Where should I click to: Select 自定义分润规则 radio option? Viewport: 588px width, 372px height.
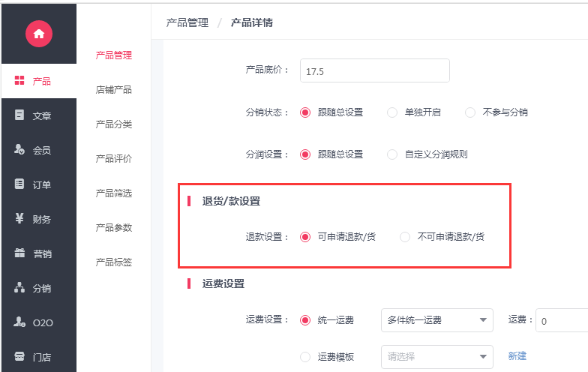tap(392, 154)
